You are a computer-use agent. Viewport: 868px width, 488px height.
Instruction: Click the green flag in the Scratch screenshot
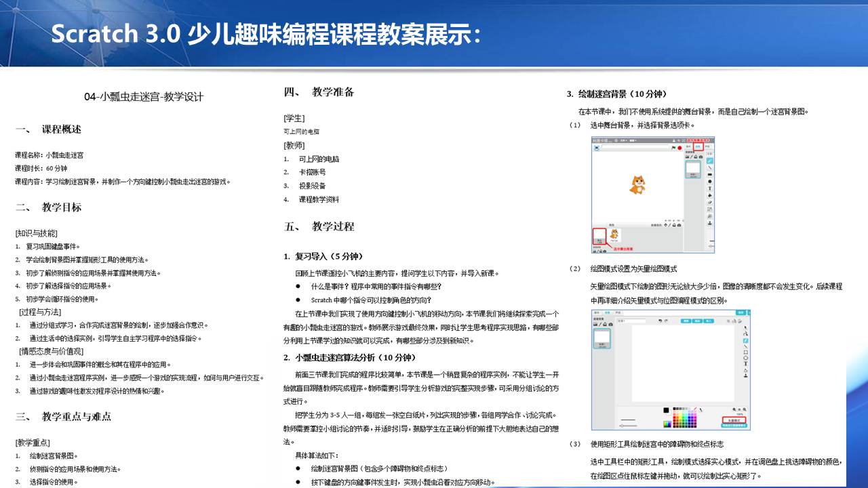(673, 148)
